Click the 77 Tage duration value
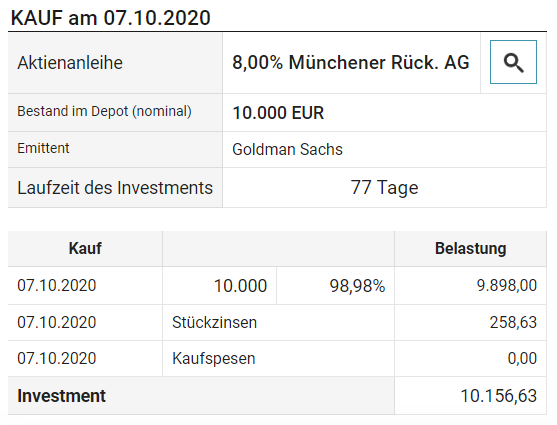The image size is (557, 425). tap(384, 188)
